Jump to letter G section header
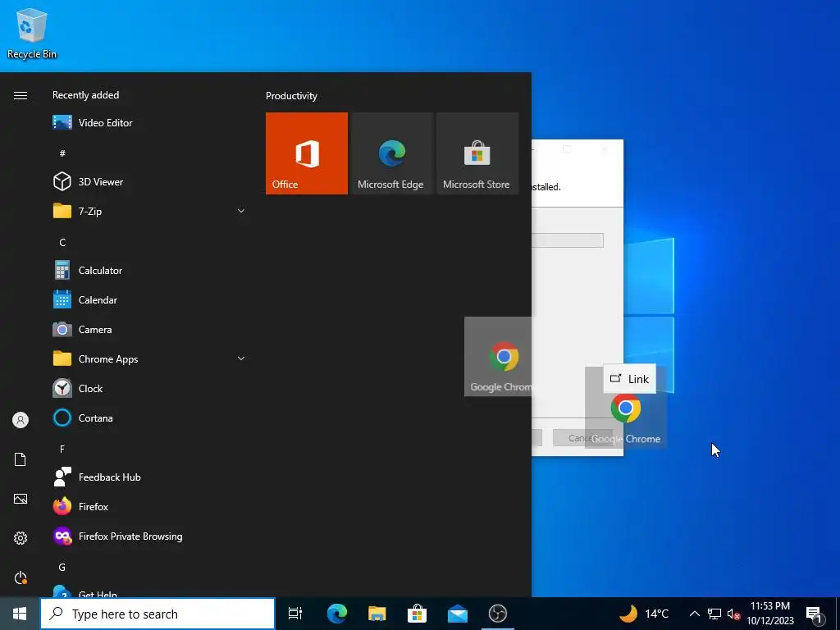This screenshot has width=840, height=630. click(x=62, y=567)
